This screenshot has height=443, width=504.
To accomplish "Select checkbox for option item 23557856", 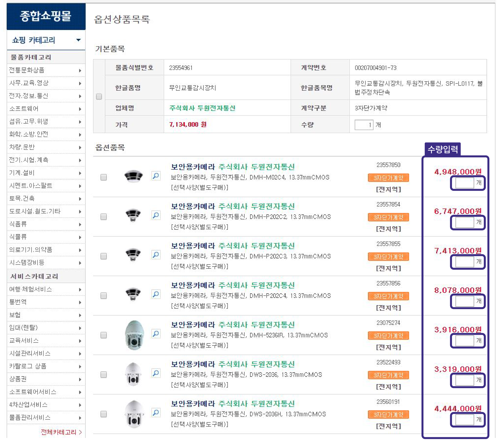I will [103, 296].
